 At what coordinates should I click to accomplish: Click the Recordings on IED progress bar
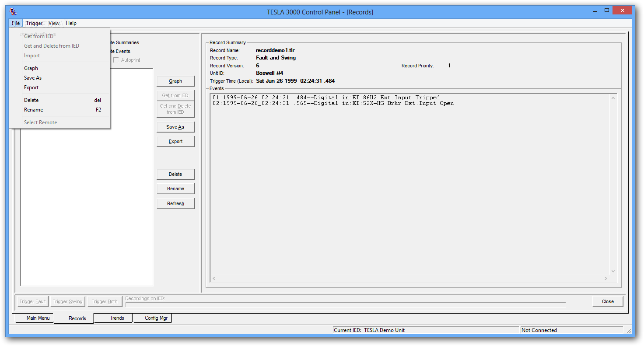[x=345, y=304]
